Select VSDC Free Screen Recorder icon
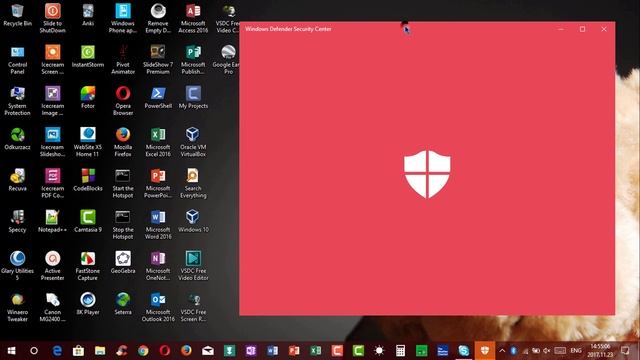 [x=193, y=307]
